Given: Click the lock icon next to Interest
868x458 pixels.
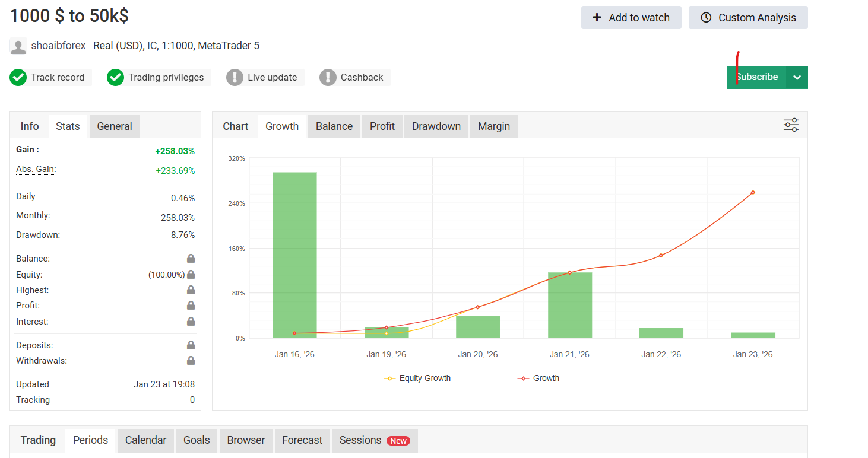Looking at the screenshot, I should [x=191, y=322].
